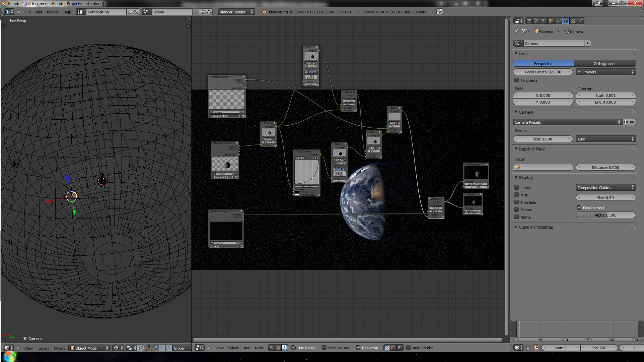This screenshot has height=362, width=644.
Task: Open the Help menu
Action: coord(67,12)
